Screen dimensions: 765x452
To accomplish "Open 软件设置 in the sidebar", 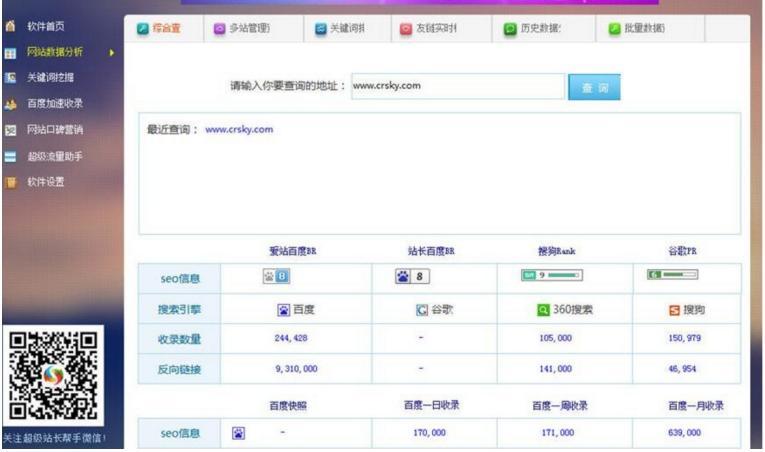I will coord(45,182).
